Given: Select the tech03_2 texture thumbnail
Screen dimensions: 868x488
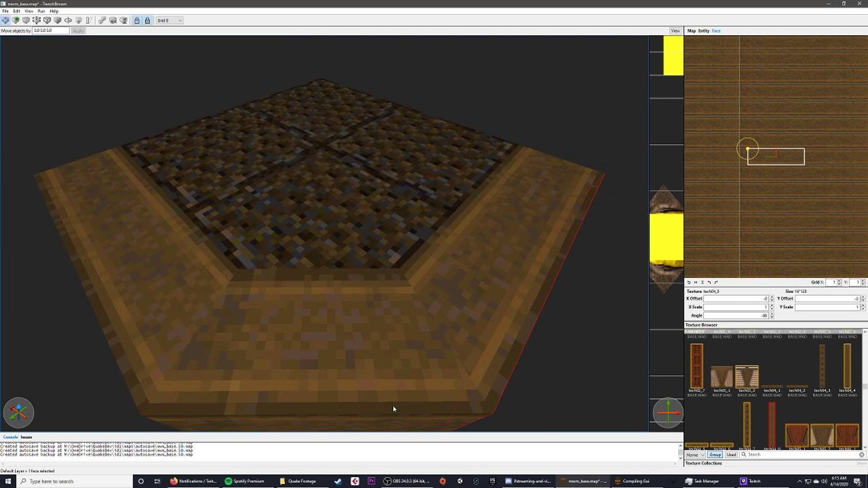Looking at the screenshot, I should pyautogui.click(x=747, y=376).
